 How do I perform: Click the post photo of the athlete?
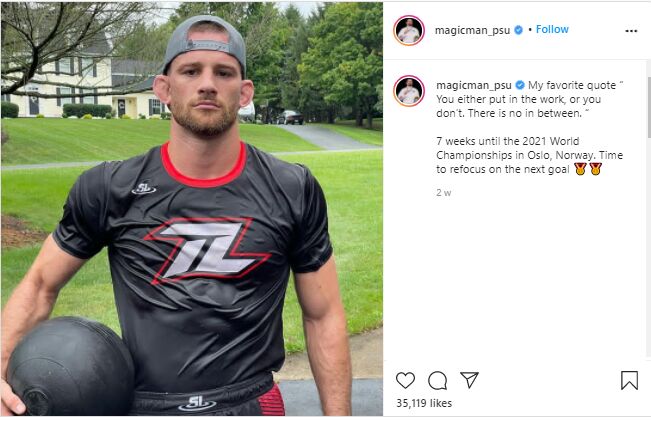[191, 209]
